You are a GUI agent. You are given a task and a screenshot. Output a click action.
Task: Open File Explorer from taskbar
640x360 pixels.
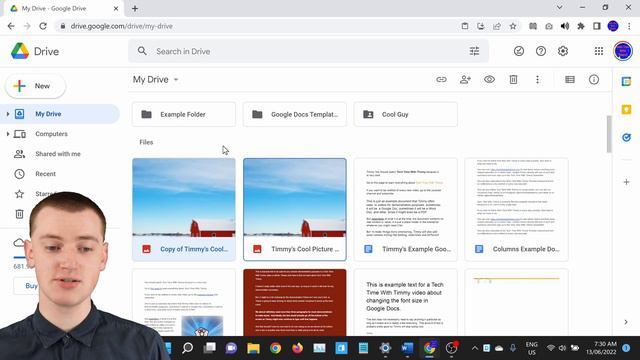pos(253,348)
